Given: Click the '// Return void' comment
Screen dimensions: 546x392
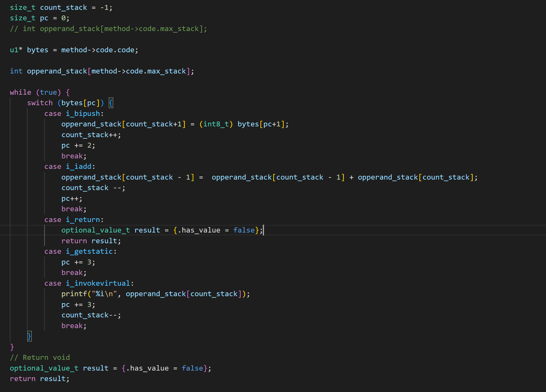Looking at the screenshot, I should (40, 358).
